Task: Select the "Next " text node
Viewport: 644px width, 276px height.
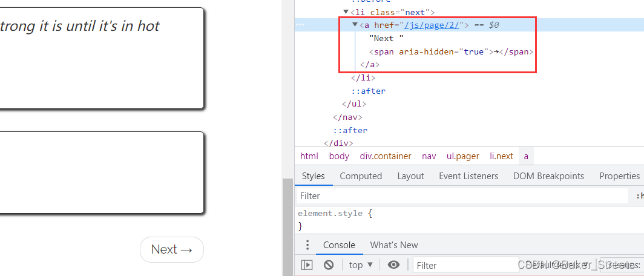Action: (x=386, y=39)
